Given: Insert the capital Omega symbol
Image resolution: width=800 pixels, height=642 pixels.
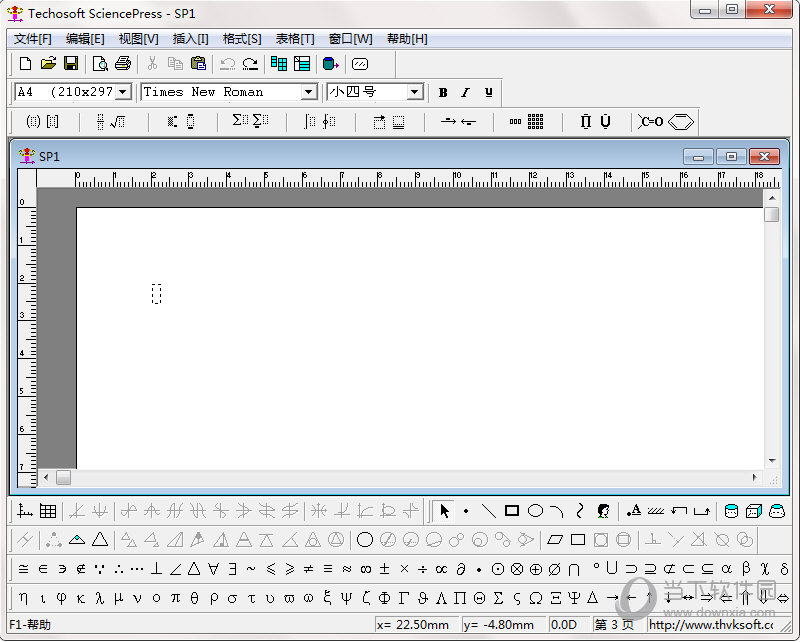Looking at the screenshot, I should [535, 598].
